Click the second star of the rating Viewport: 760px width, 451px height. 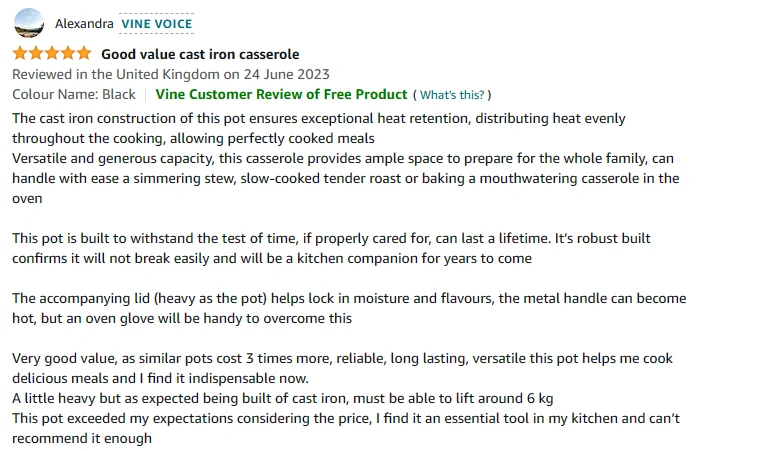[x=36, y=53]
